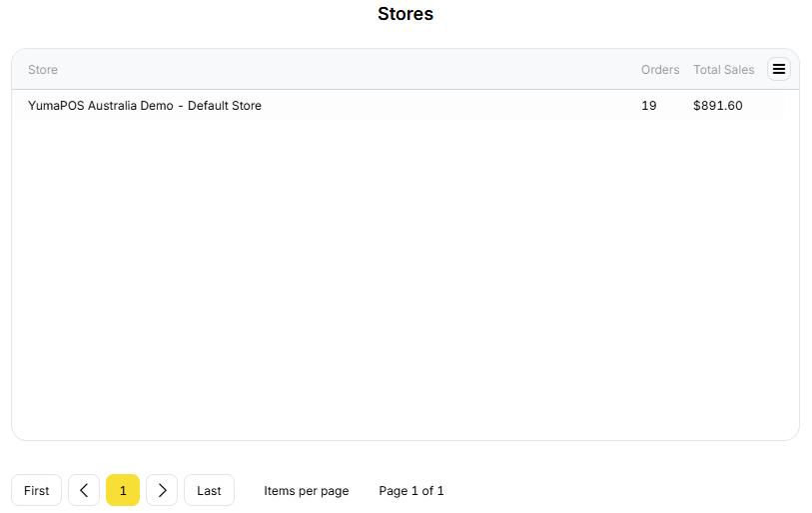
Task: Sort by the Total Sales column header
Action: (x=723, y=70)
